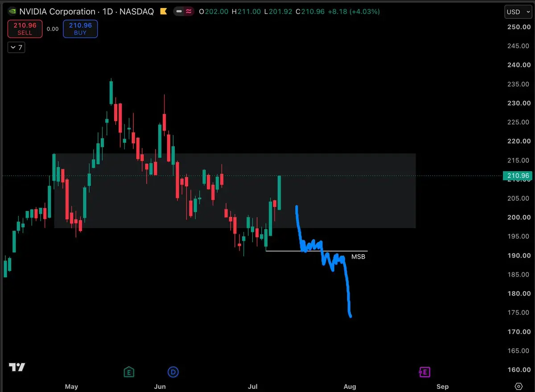Click the TradingView logo
535x392 pixels.
pyautogui.click(x=17, y=367)
